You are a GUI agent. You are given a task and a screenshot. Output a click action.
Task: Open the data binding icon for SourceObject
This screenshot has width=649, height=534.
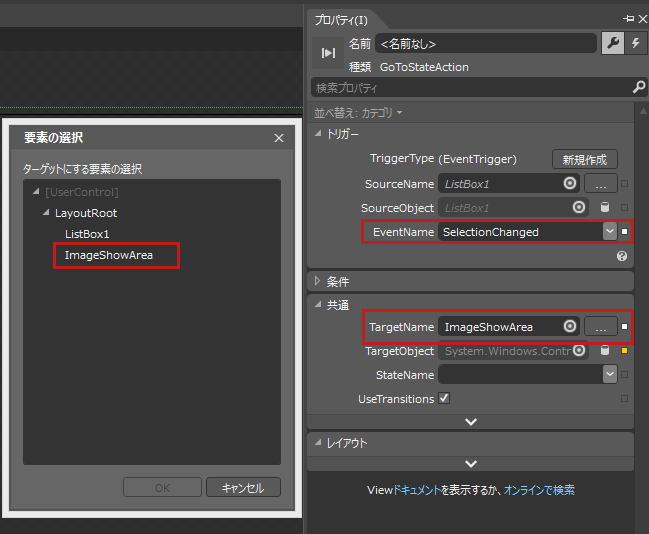point(605,207)
